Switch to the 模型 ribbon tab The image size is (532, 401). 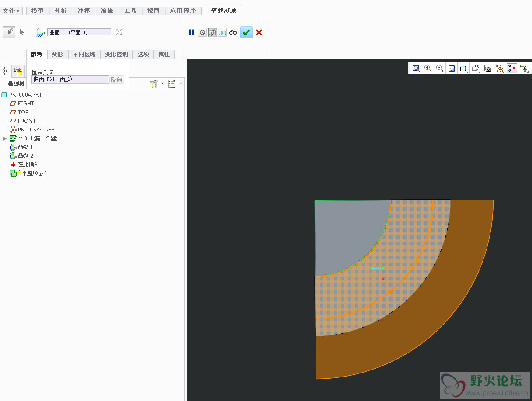pyautogui.click(x=38, y=10)
